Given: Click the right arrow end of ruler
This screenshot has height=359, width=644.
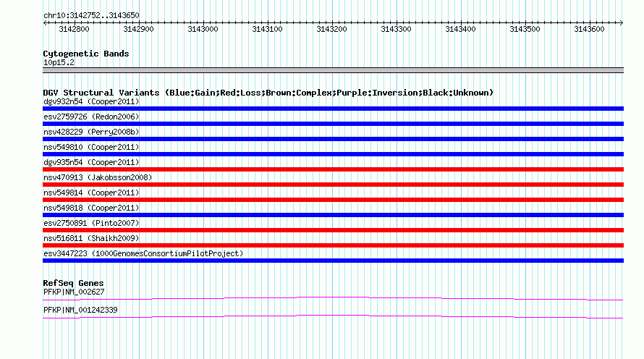Looking at the screenshot, I should (x=622, y=22).
